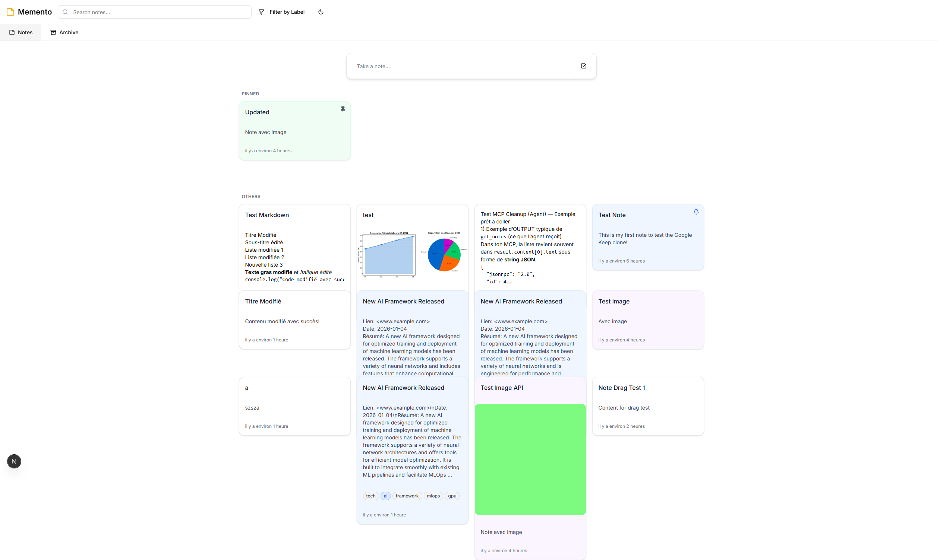Click the search magnifier icon
The height and width of the screenshot is (560, 937).
pos(65,12)
